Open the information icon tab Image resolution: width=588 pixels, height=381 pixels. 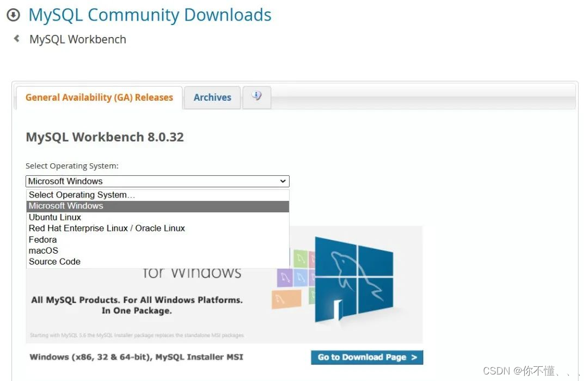point(257,97)
